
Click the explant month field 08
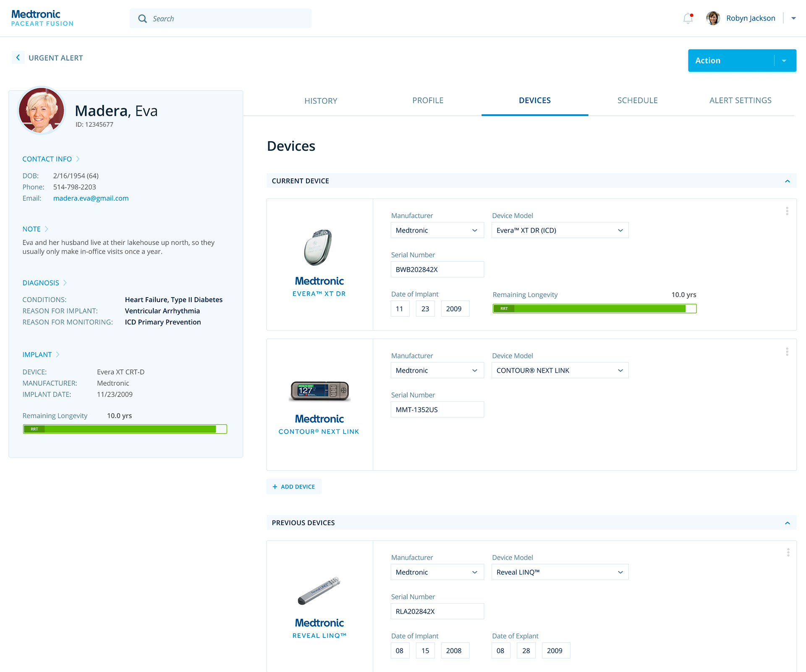click(501, 651)
